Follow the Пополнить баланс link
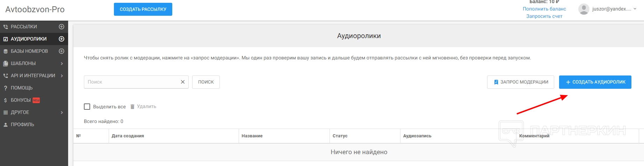This screenshot has width=644, height=166. [x=544, y=9]
